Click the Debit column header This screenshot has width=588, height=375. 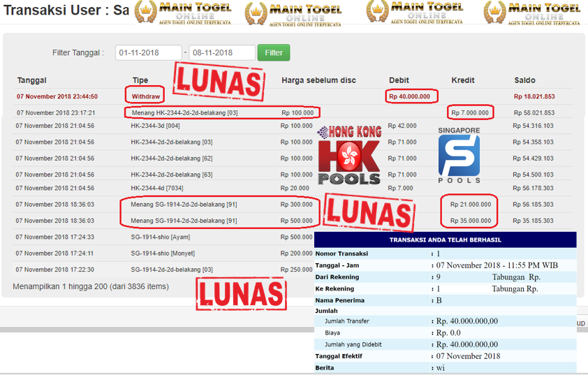click(x=399, y=80)
